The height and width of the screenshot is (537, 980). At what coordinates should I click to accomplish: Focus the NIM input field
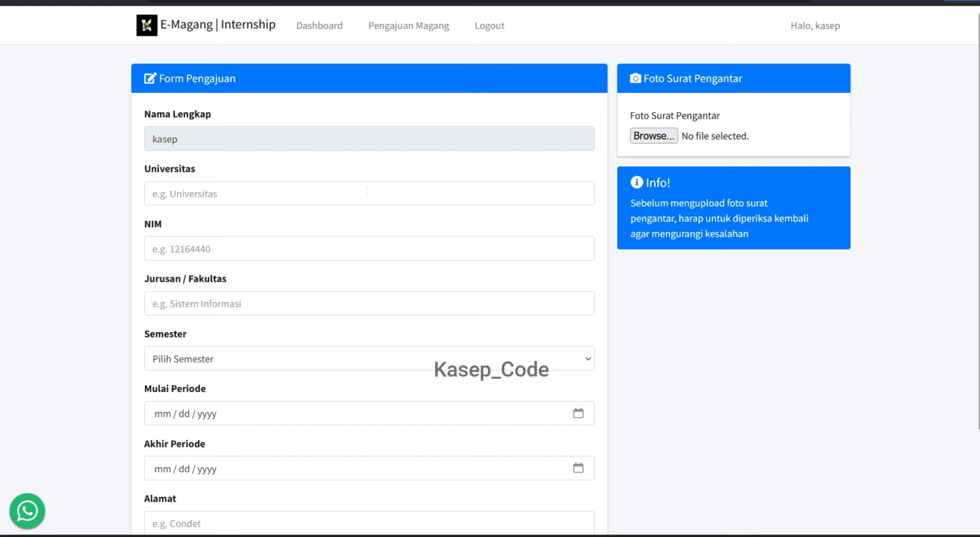pyautogui.click(x=369, y=249)
